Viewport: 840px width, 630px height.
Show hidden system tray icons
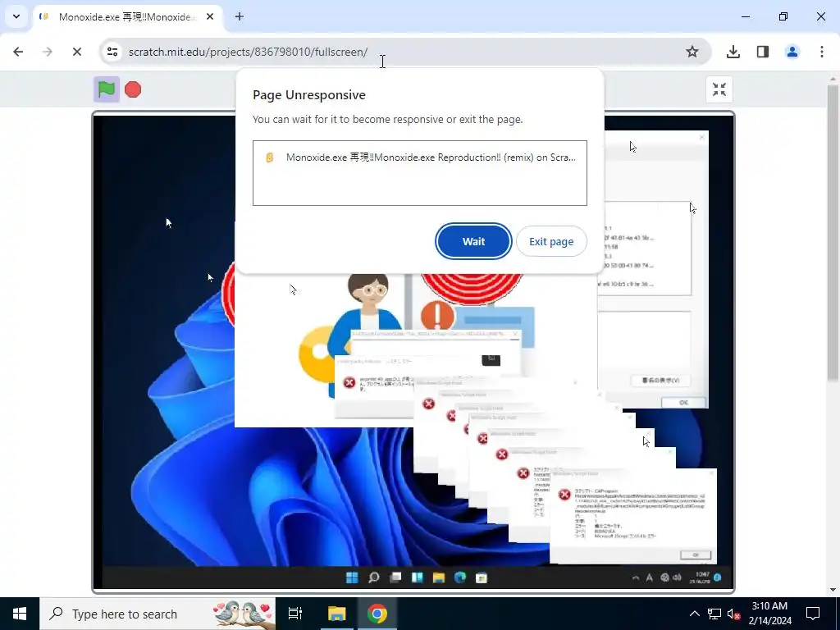pos(694,614)
